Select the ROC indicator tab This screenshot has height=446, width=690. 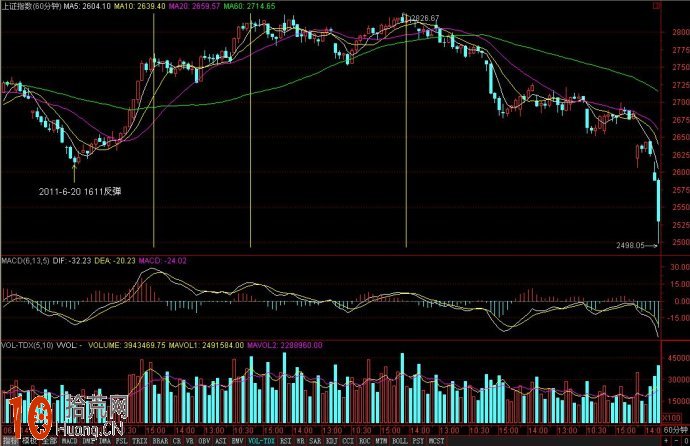[x=364, y=440]
